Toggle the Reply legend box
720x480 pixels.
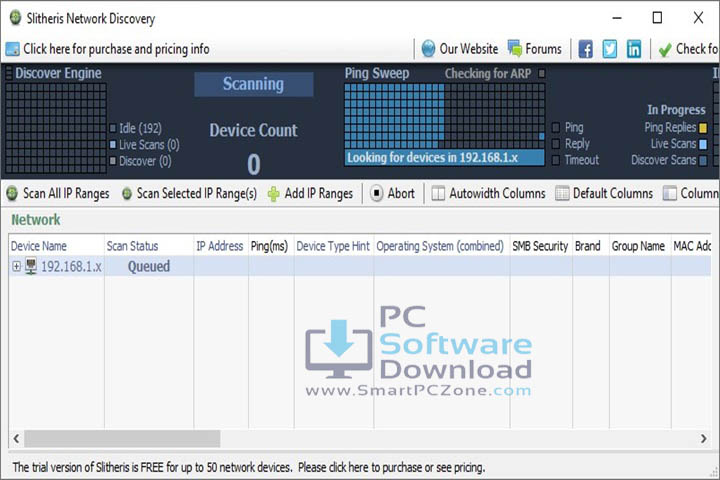click(x=556, y=144)
